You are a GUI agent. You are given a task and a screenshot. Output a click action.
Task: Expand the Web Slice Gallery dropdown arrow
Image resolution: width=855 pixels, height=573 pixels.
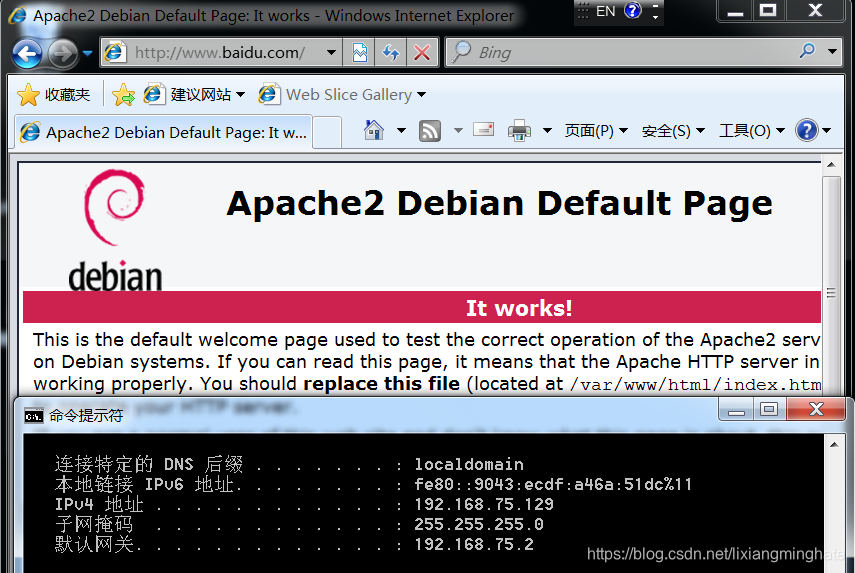pyautogui.click(x=421, y=95)
